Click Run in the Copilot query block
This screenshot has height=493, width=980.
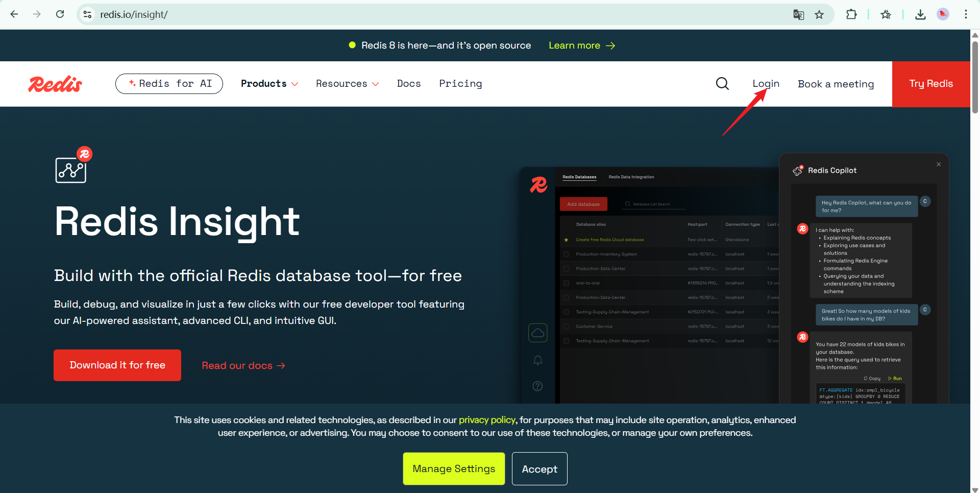click(x=895, y=379)
